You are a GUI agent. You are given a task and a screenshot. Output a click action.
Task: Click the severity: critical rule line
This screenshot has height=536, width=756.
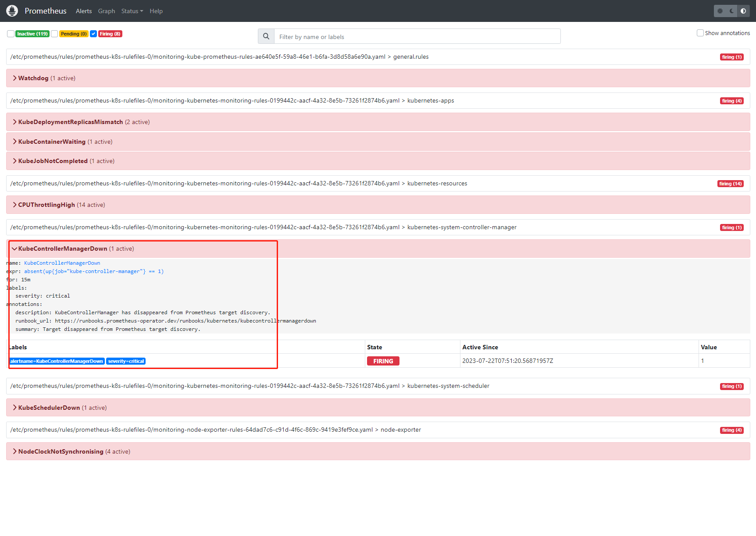43,296
